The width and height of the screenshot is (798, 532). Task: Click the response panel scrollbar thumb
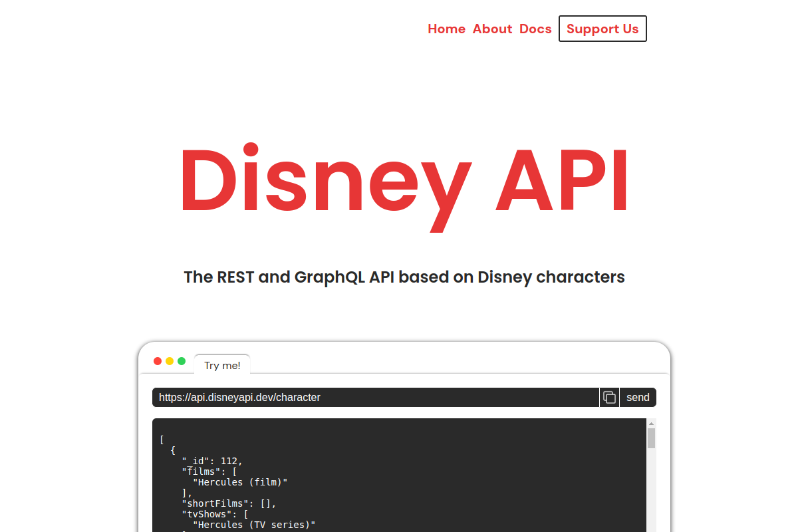click(x=652, y=438)
